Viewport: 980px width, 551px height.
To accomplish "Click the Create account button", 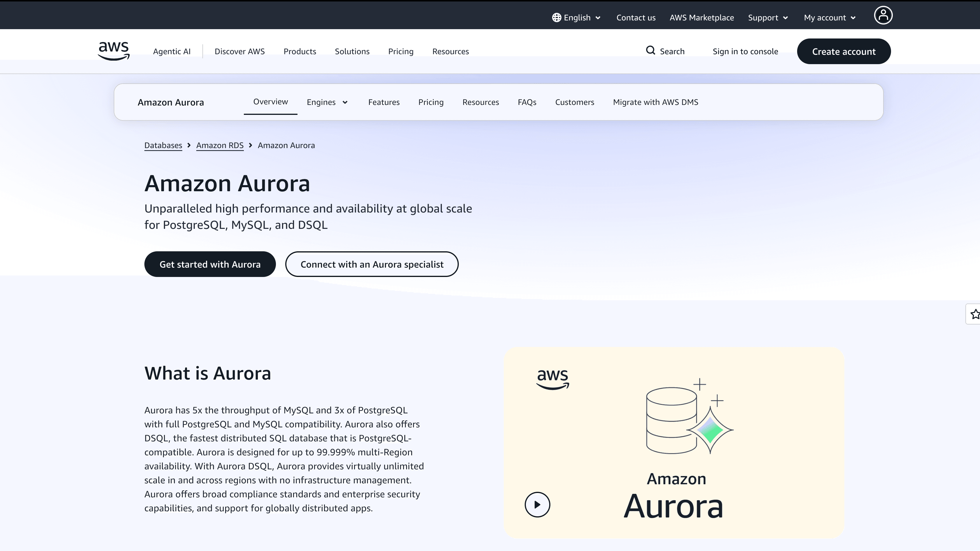I will coord(844,51).
